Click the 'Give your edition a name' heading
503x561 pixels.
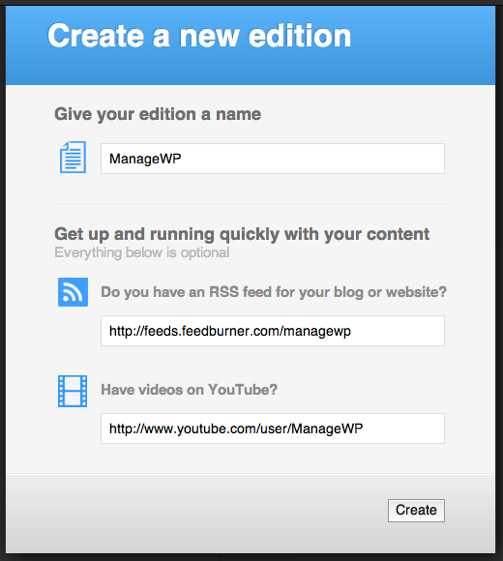158,114
